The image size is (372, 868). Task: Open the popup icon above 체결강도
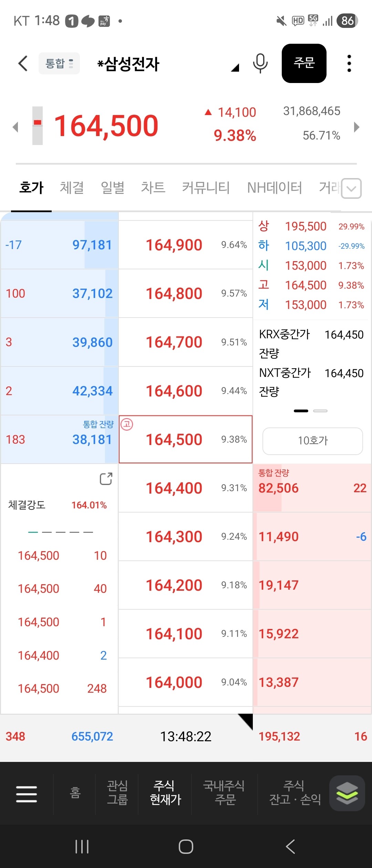[106, 478]
